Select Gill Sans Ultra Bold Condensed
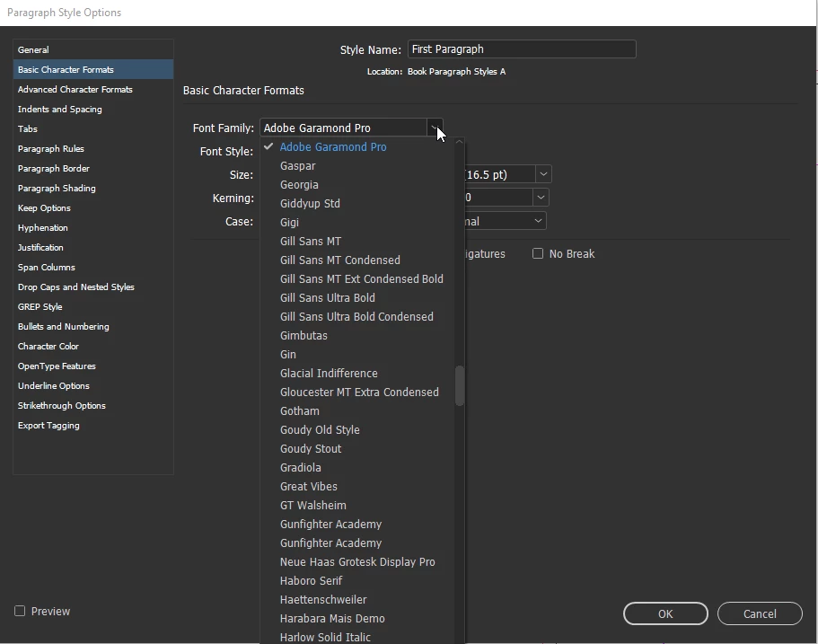This screenshot has width=818, height=644. pyautogui.click(x=356, y=317)
